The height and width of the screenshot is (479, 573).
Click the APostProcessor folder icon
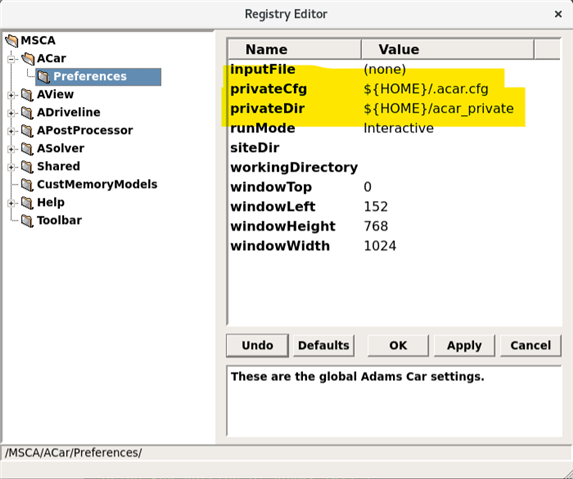pos(27,130)
